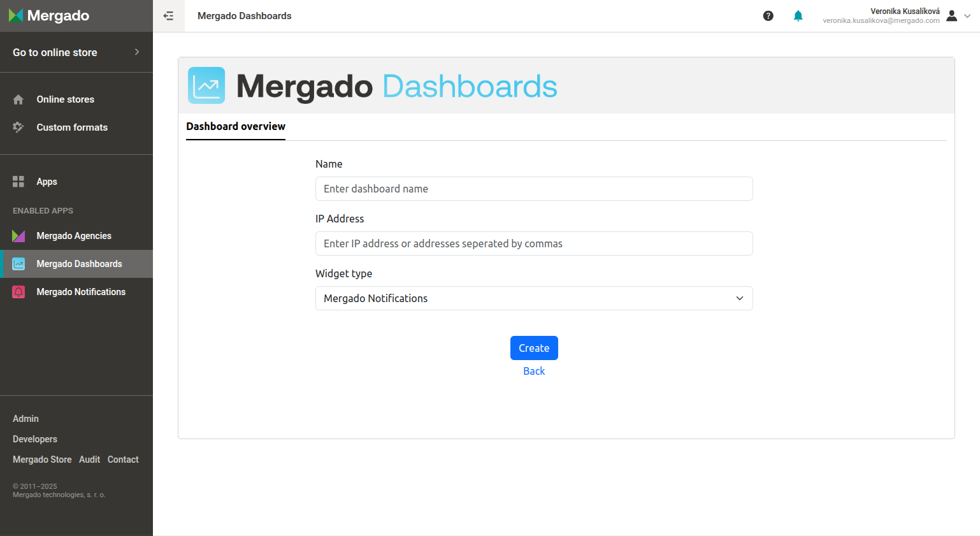Click the ENABLED APPS heading
980x536 pixels.
(43, 210)
